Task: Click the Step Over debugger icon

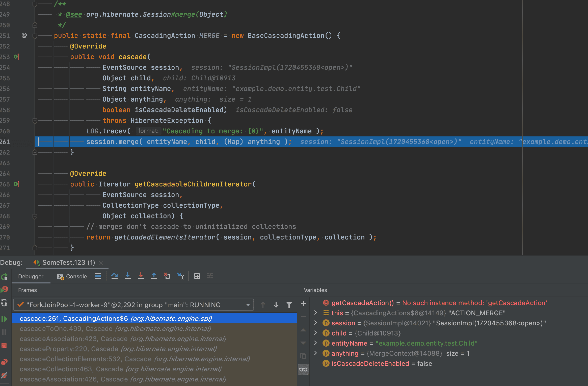Action: pyautogui.click(x=115, y=276)
